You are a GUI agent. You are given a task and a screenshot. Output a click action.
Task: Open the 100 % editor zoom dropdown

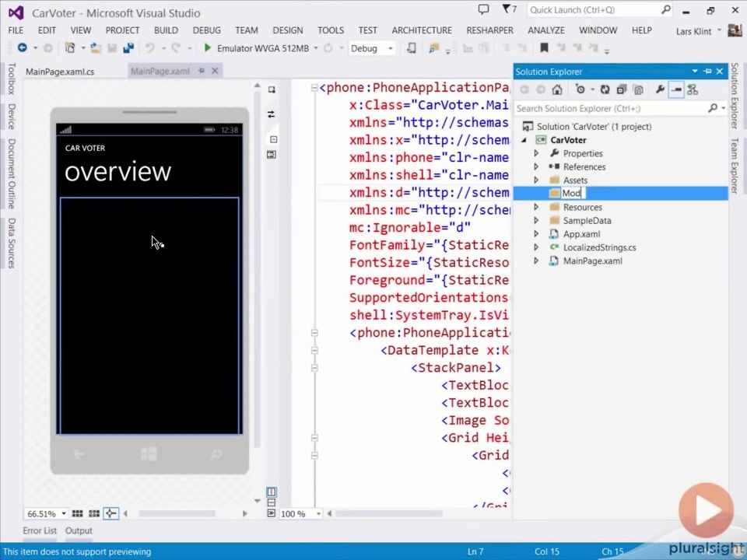tap(318, 513)
